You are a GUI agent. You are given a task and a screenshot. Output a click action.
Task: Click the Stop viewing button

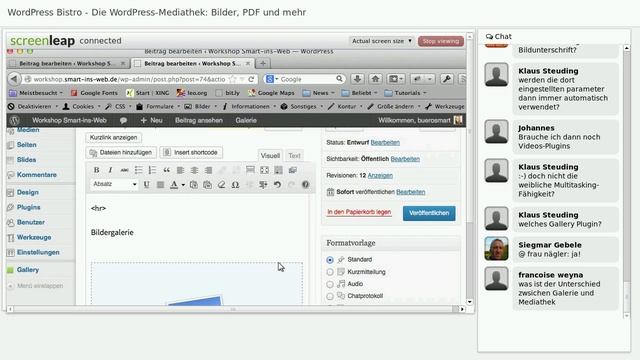pos(440,41)
